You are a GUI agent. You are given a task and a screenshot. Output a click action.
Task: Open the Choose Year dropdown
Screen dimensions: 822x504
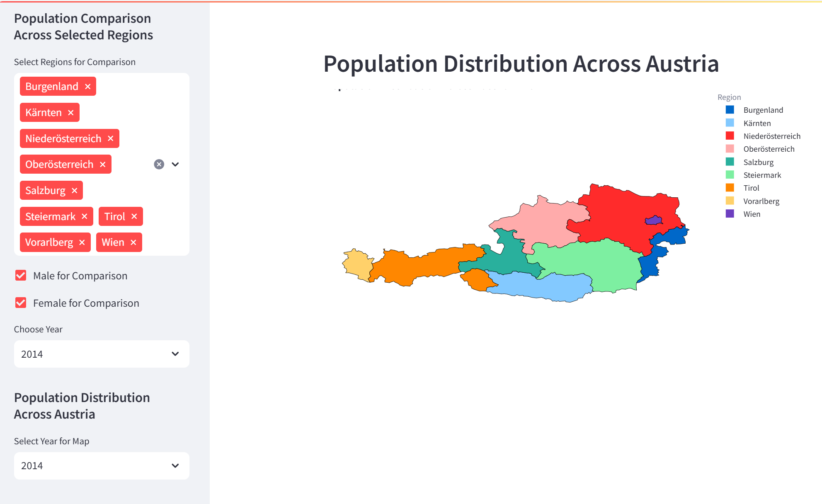[102, 354]
